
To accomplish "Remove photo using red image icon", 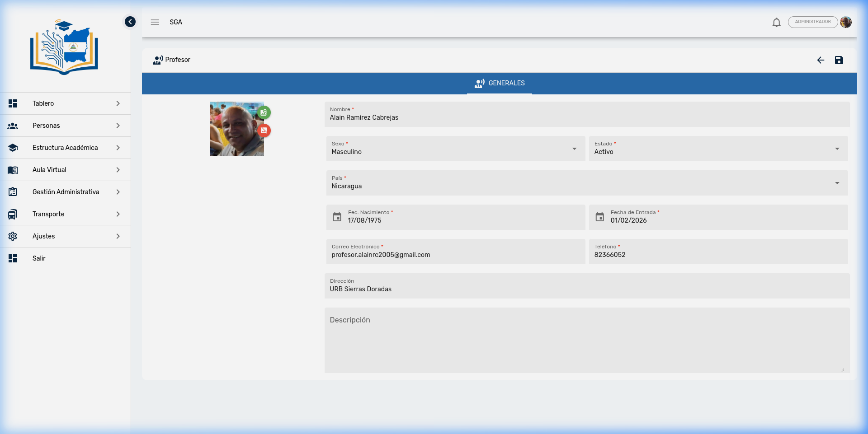I will pyautogui.click(x=264, y=131).
